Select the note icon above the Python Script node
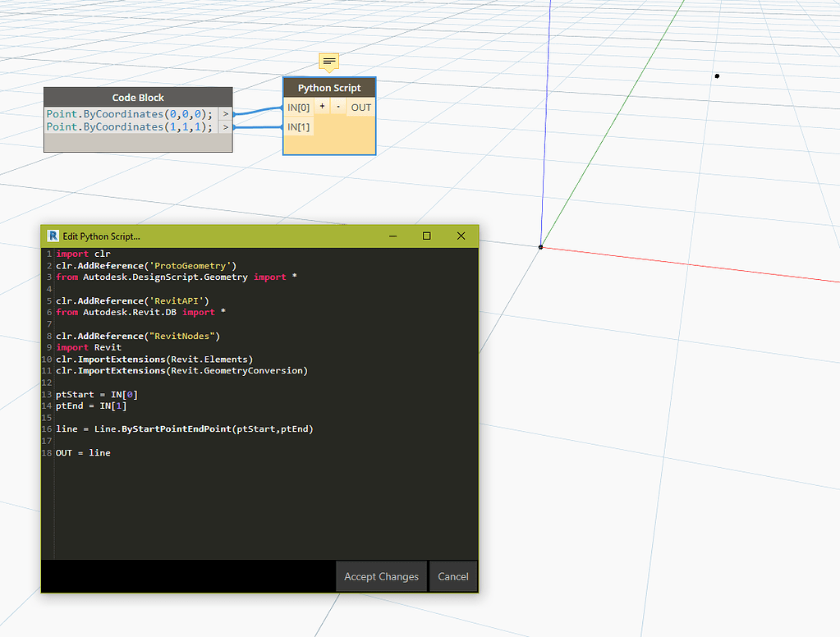840x637 pixels. (x=328, y=61)
